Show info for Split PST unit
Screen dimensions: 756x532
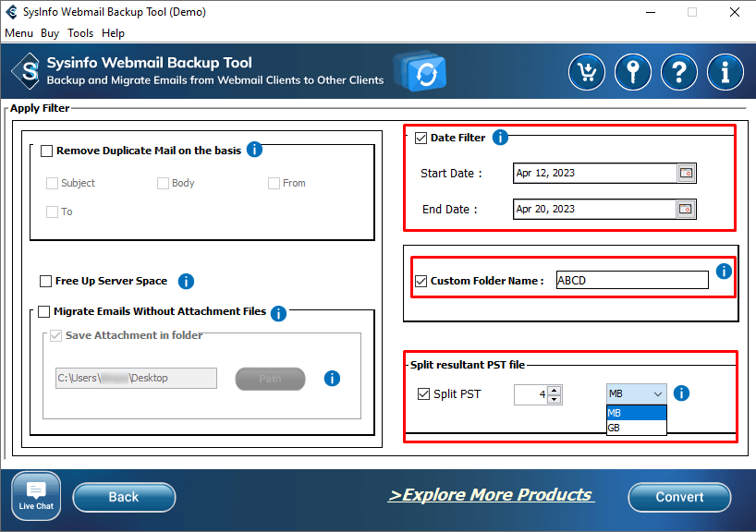point(681,393)
